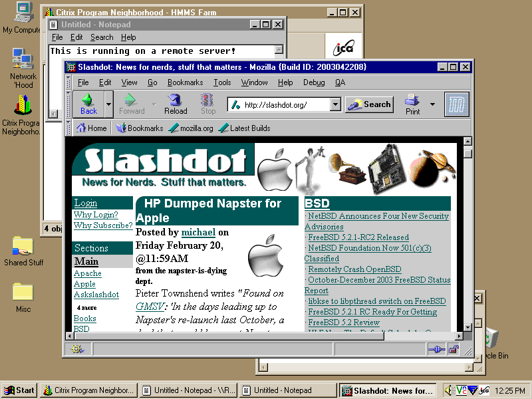Open the 'Why Subscribe?' link
This screenshot has width=532, height=399.
coord(103,225)
